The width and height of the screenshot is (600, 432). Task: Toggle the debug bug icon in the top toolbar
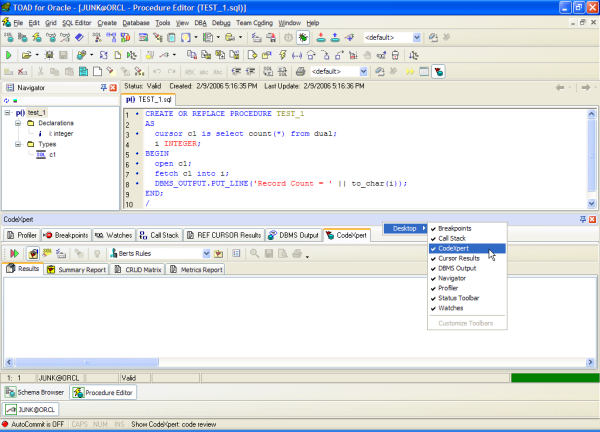[303, 37]
